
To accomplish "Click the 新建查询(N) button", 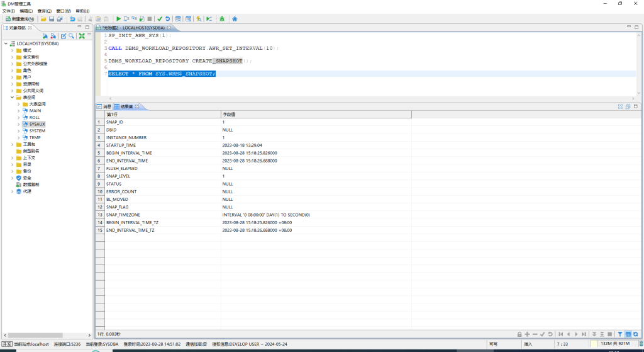I will [x=19, y=19].
